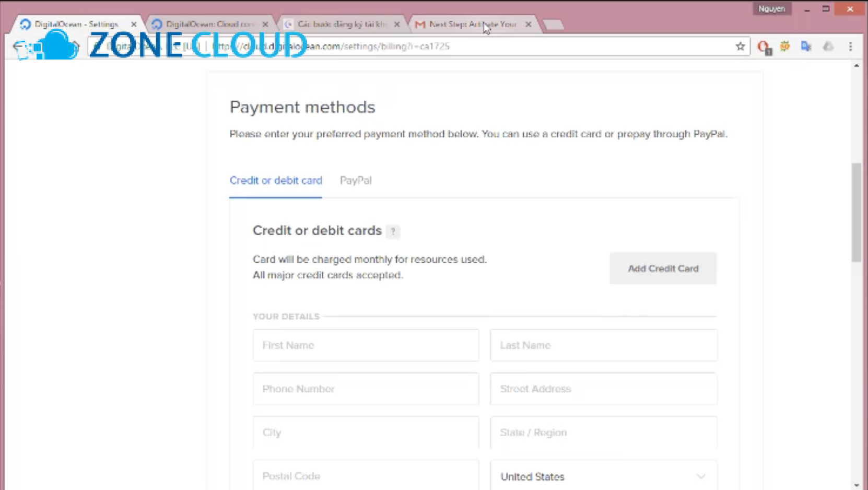This screenshot has height=490, width=868.
Task: Close the Gmail Next Step tab
Action: pos(529,24)
